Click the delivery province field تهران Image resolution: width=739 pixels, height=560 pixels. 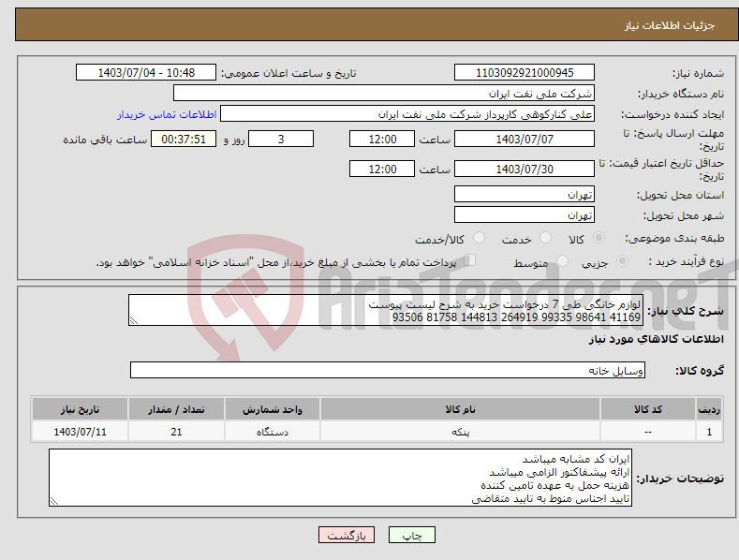point(525,194)
